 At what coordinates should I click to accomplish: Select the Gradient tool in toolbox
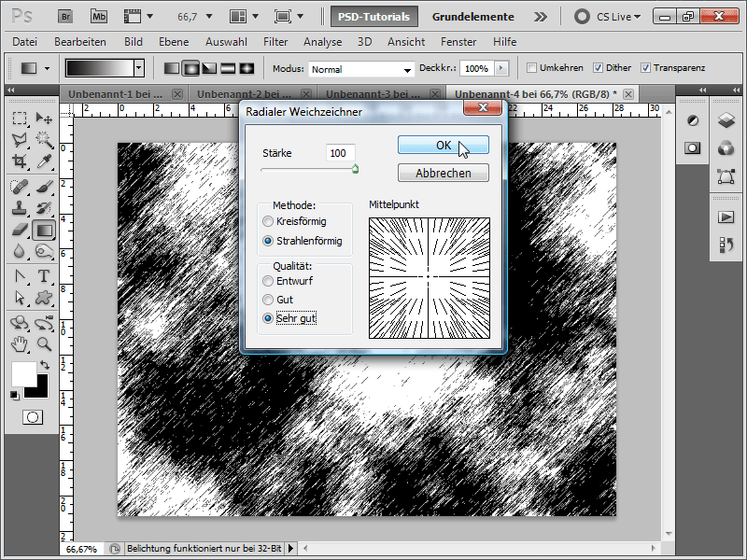point(44,230)
